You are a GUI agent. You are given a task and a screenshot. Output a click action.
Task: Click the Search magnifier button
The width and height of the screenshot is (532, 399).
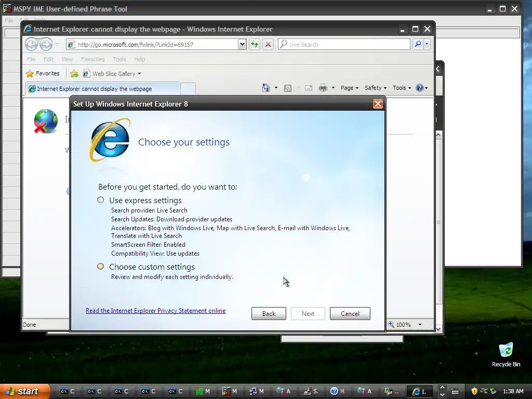418,45
